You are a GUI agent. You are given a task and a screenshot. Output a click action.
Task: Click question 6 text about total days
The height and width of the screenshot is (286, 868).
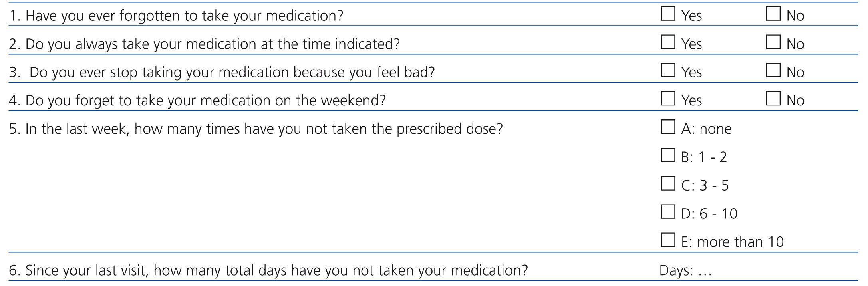tap(268, 270)
